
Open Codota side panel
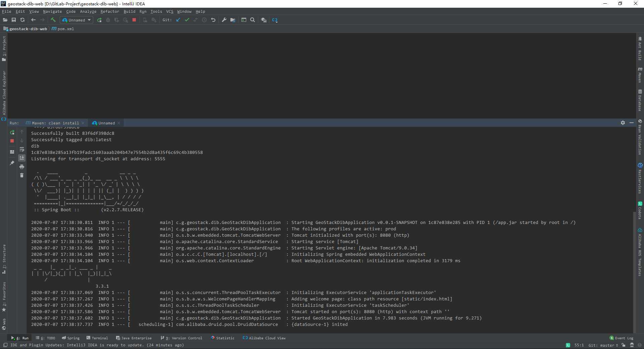point(640,211)
